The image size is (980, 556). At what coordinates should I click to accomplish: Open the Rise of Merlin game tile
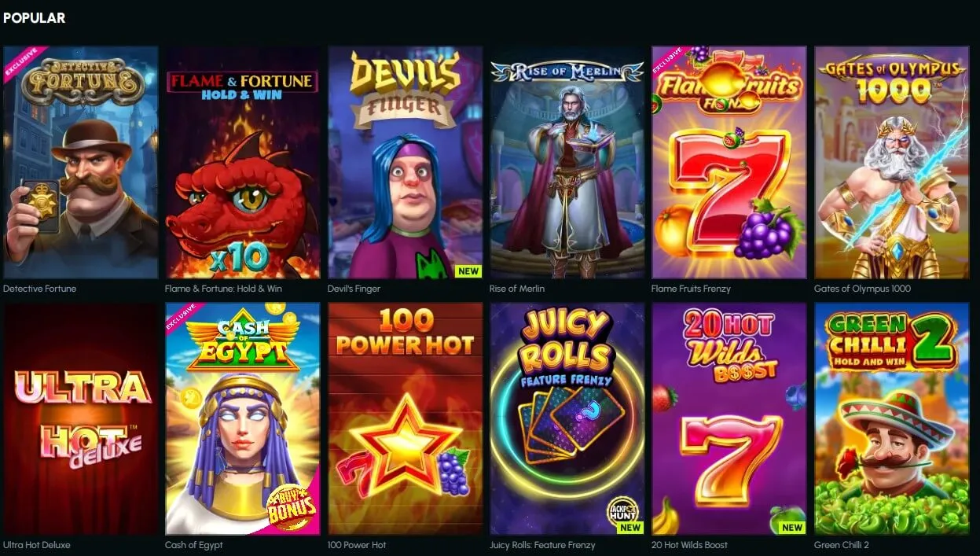pyautogui.click(x=567, y=162)
